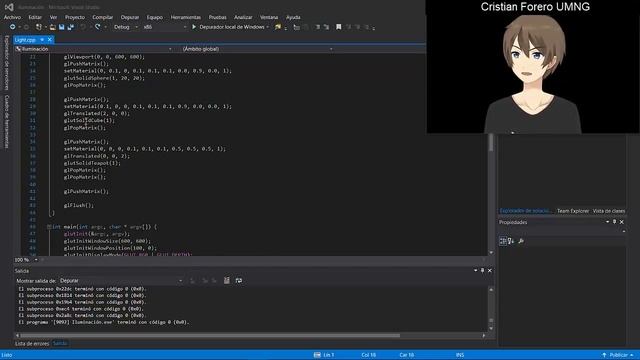Click the navigate backward arrow icon
The width and height of the screenshot is (640, 360).
[x=13, y=27]
